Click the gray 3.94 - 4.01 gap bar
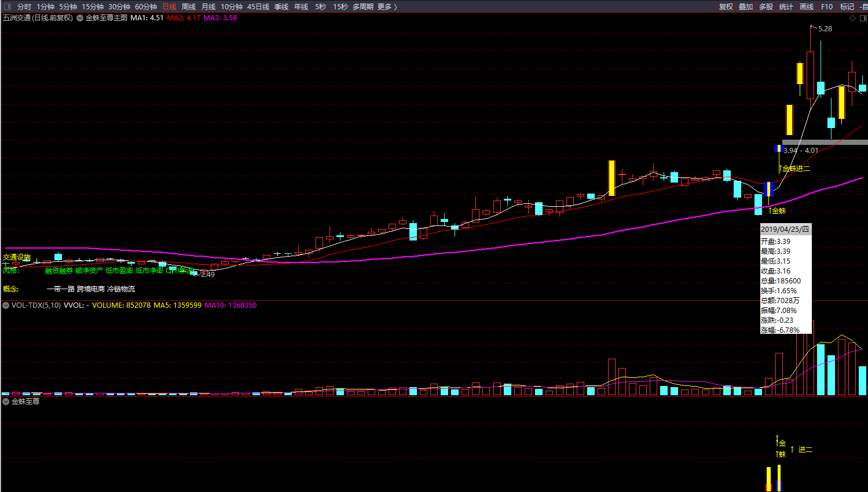Screen dimensions: 868x492 (825, 142)
